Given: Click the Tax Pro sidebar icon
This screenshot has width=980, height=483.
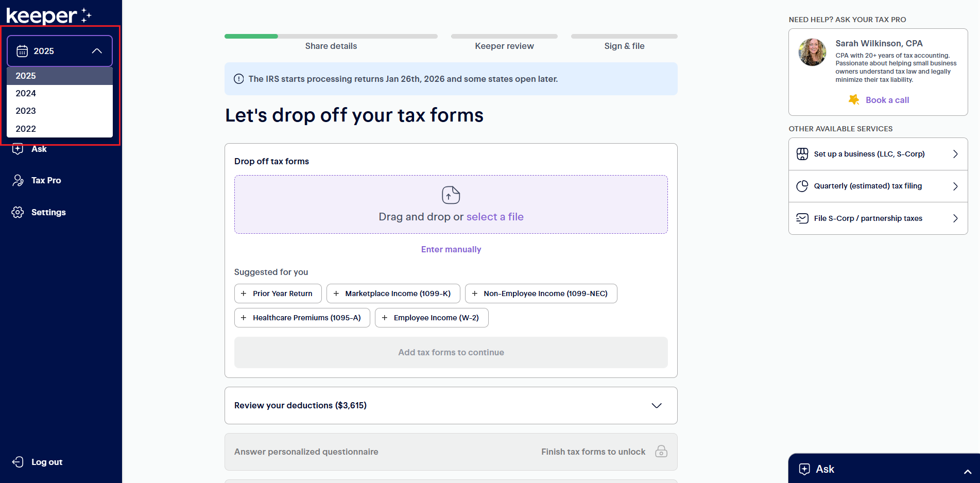Looking at the screenshot, I should [x=18, y=180].
